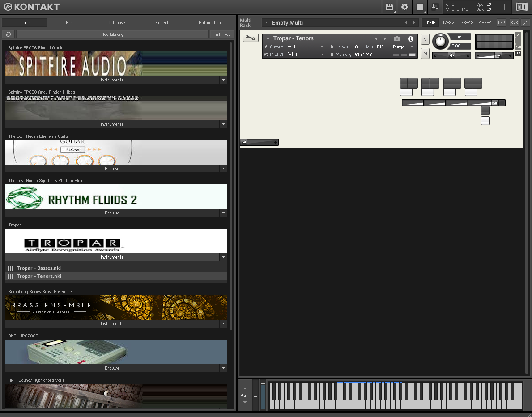Image resolution: width=532 pixels, height=417 pixels.
Task: Open the AKAI MPC2000 library options arrow
Action: [x=223, y=368]
